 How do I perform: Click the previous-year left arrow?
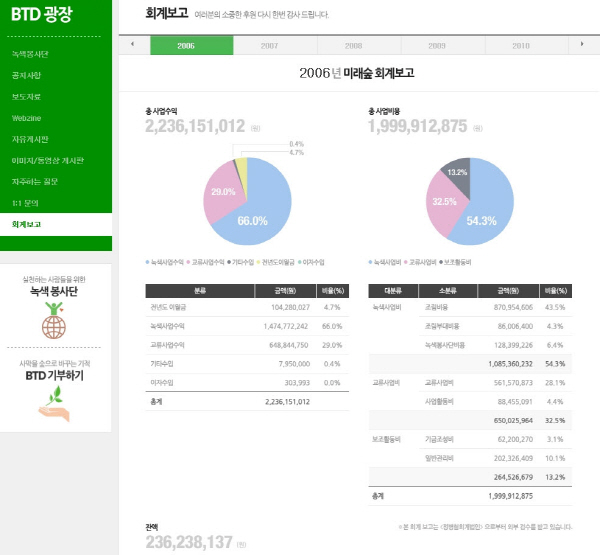(133, 45)
